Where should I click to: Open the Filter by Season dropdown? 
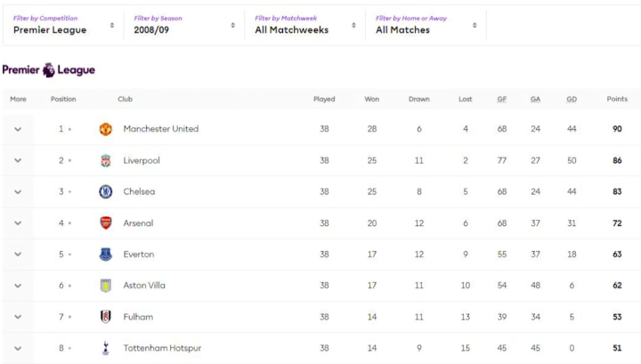(183, 25)
